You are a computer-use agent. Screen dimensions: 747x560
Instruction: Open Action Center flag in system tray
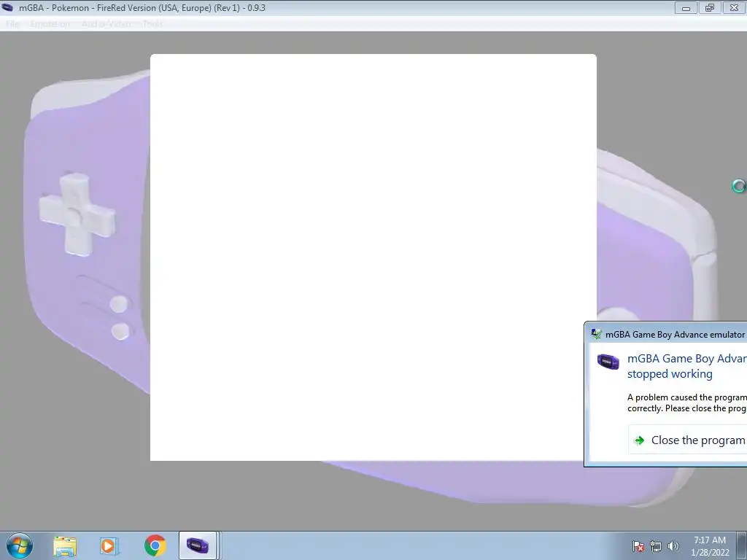click(x=638, y=546)
